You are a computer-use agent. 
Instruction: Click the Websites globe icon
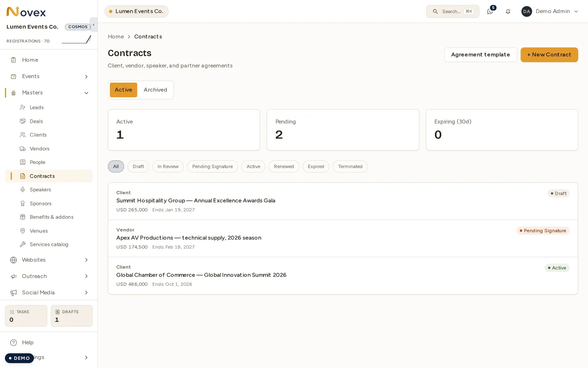coord(13,260)
